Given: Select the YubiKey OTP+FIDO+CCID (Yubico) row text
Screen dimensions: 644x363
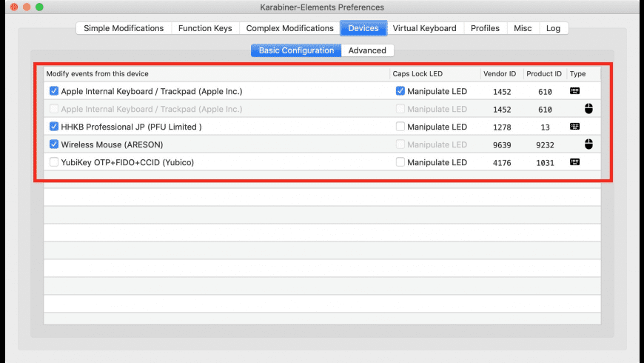Looking at the screenshot, I should pyautogui.click(x=127, y=162).
